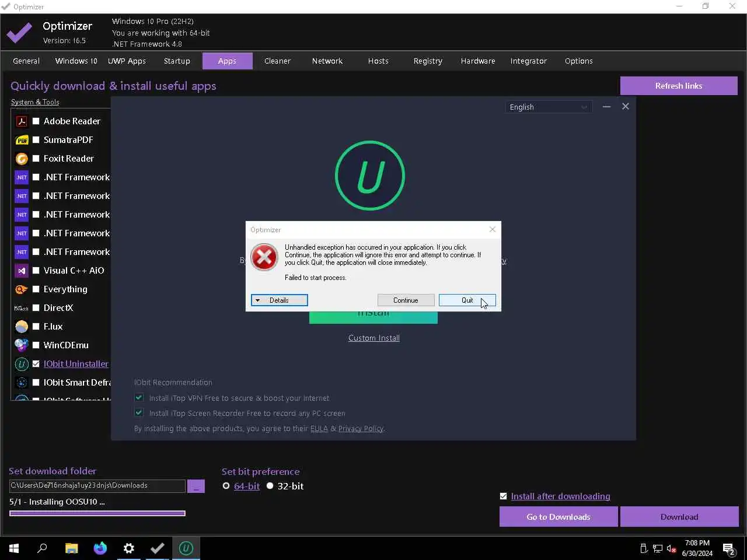This screenshot has height=560, width=747.
Task: Open Firefox from the taskbar
Action: (x=100, y=548)
